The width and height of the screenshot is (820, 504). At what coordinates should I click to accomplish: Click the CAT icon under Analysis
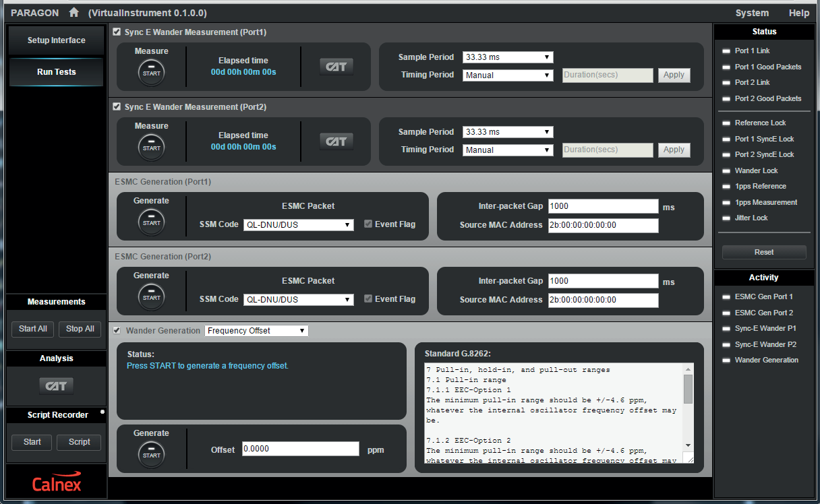(x=57, y=386)
